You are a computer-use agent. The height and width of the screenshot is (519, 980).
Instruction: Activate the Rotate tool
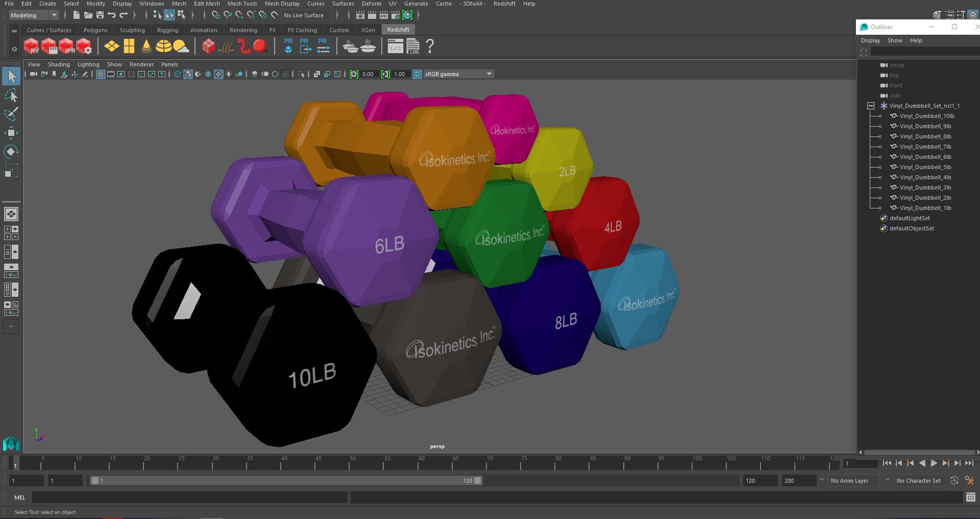pyautogui.click(x=11, y=152)
